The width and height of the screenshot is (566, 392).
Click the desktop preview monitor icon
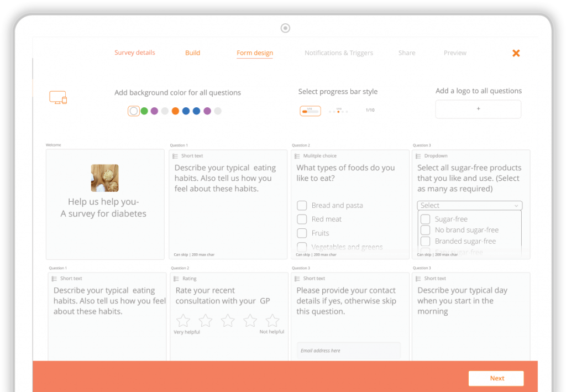(58, 97)
